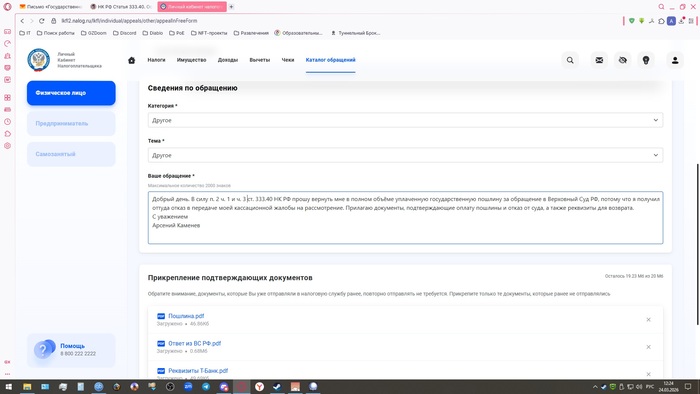Expand the Тема dropdown
The width and height of the screenshot is (700, 394).
click(x=405, y=155)
